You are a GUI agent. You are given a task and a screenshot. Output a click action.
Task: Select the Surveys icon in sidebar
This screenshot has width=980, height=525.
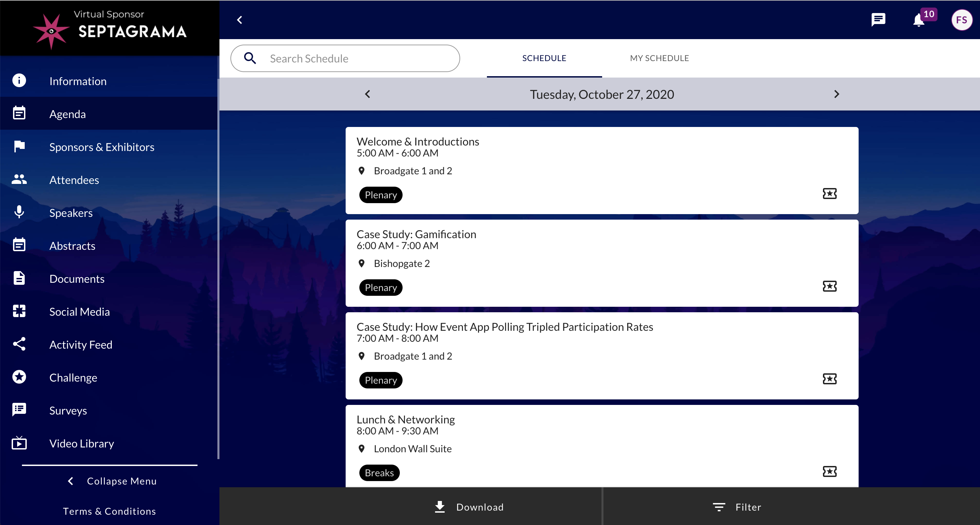click(x=19, y=410)
